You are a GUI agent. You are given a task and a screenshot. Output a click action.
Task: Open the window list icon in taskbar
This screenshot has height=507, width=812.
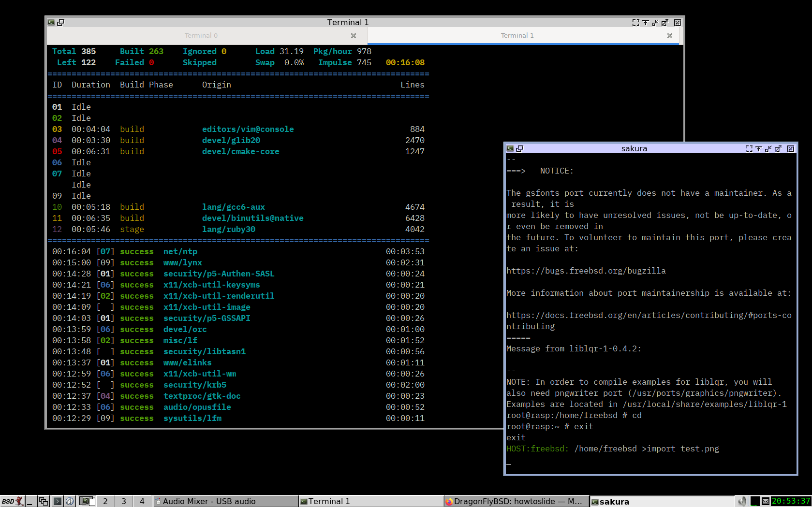(x=44, y=501)
